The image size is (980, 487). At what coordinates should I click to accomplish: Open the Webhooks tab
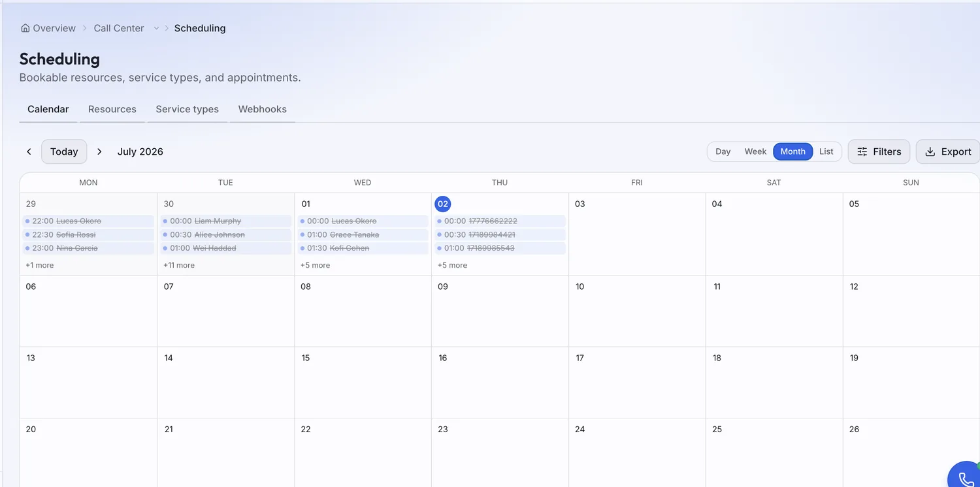(263, 109)
